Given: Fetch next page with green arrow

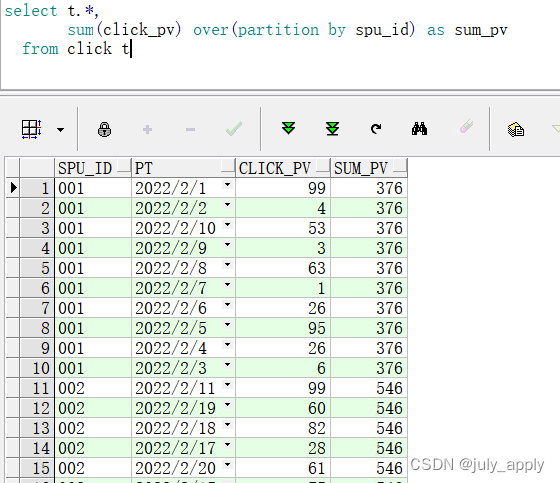Looking at the screenshot, I should [289, 128].
